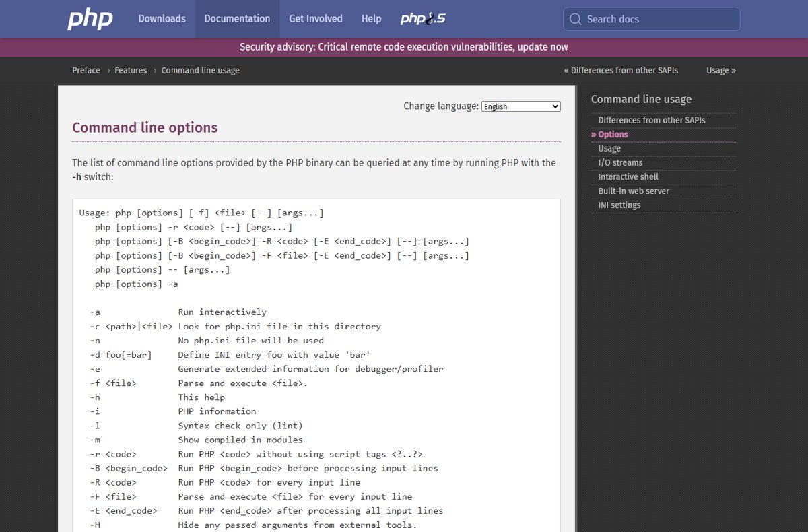
Task: Click the line 'php [options] -a'
Action: (x=137, y=284)
